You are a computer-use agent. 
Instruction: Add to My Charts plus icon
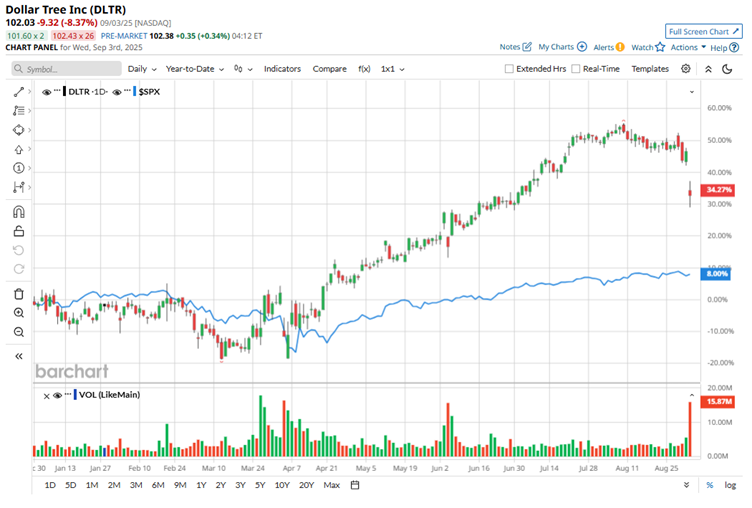(582, 47)
